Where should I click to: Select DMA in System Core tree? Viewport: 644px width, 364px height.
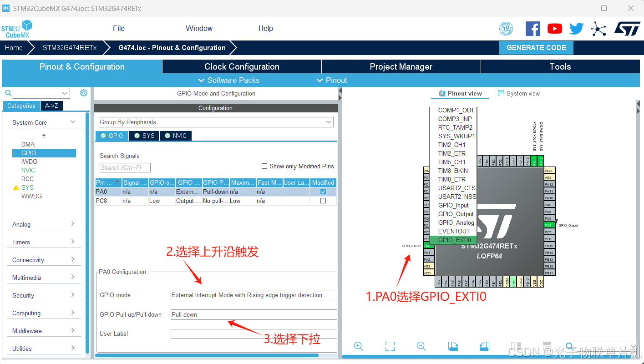tap(28, 144)
